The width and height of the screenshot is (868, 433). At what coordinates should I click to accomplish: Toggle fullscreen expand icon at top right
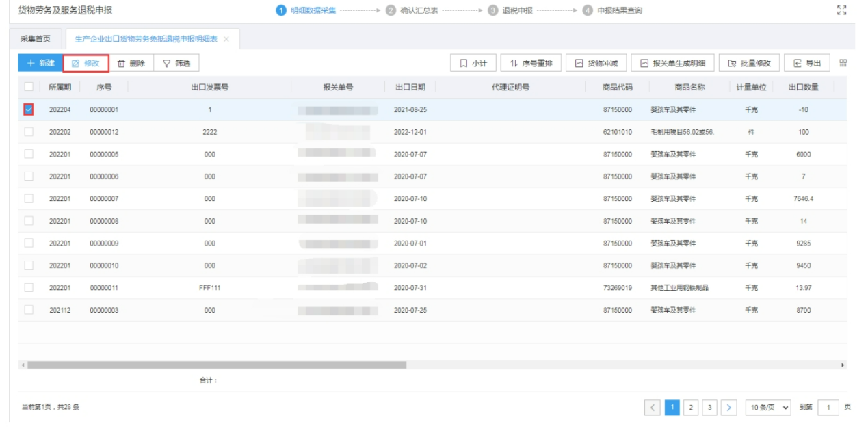point(842,10)
